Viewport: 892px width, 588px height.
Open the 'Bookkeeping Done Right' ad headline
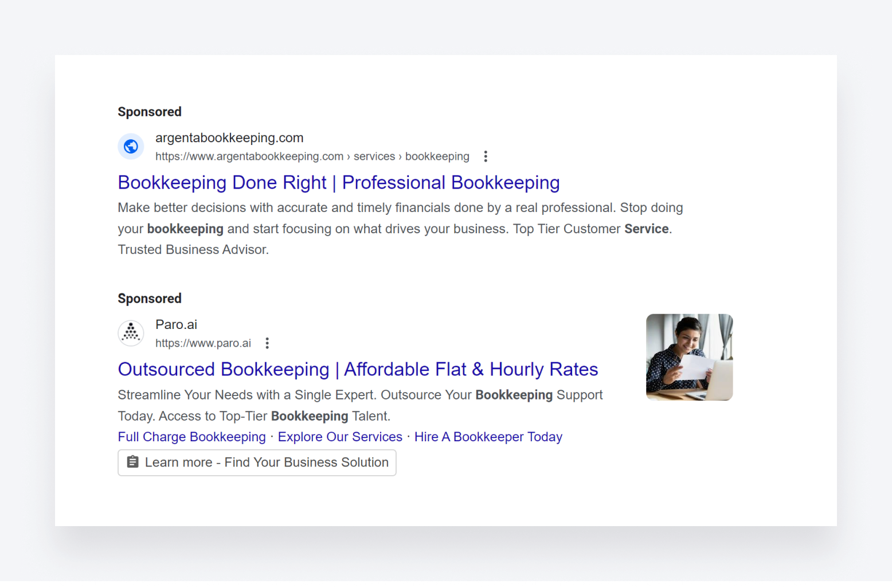point(338,182)
